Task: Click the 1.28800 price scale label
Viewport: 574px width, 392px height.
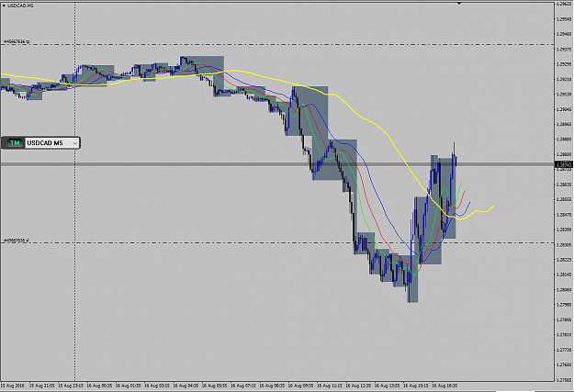Action: click(564, 154)
